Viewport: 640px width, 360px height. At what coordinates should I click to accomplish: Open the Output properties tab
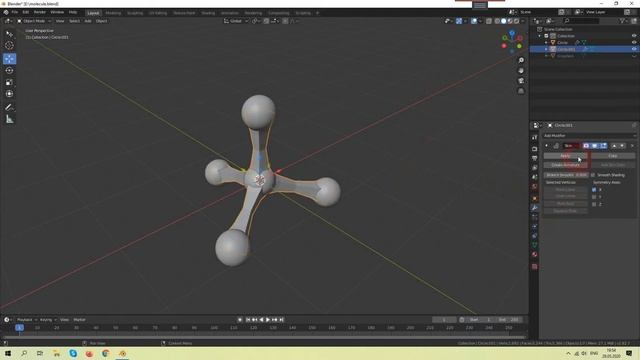point(535,158)
